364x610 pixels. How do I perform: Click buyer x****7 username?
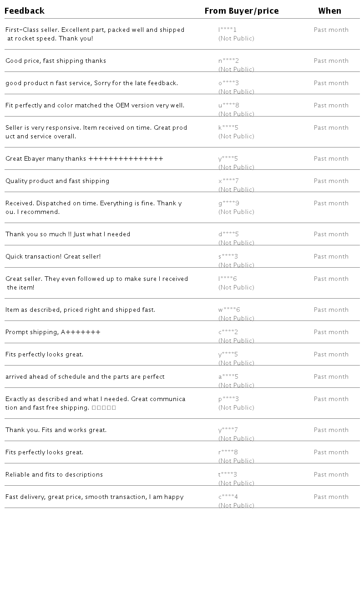coord(228,181)
